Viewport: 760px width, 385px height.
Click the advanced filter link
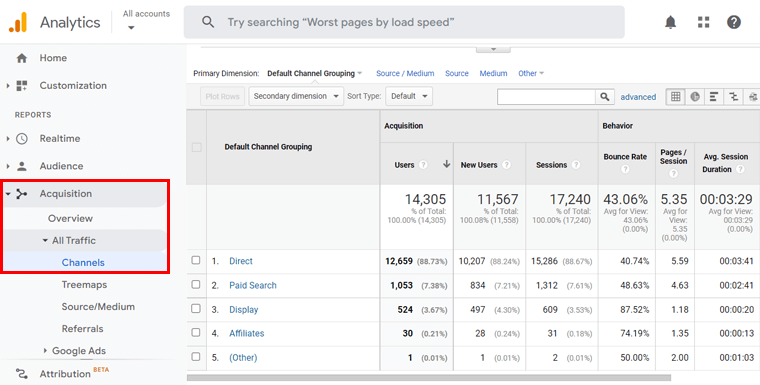(x=638, y=97)
